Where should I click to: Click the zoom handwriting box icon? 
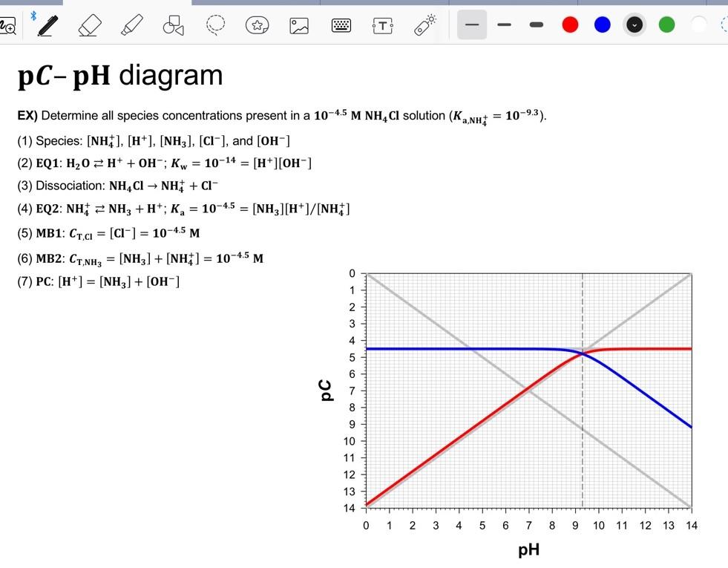(x=8, y=26)
